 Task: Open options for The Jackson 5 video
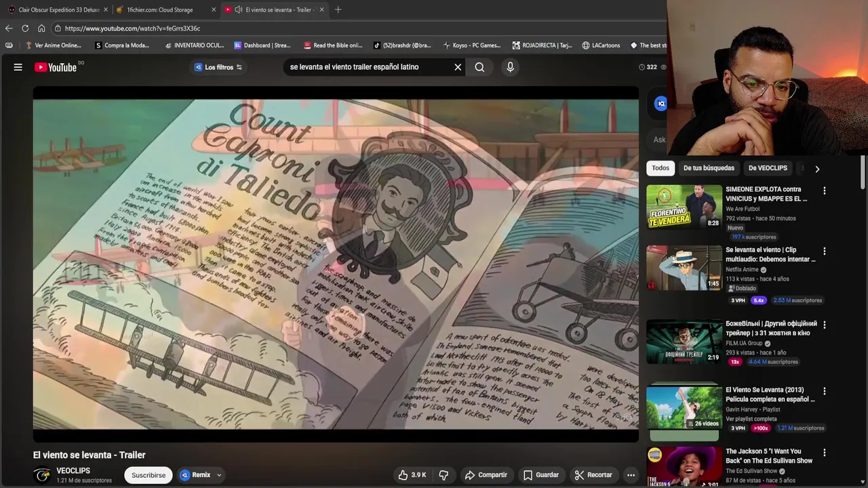825,453
